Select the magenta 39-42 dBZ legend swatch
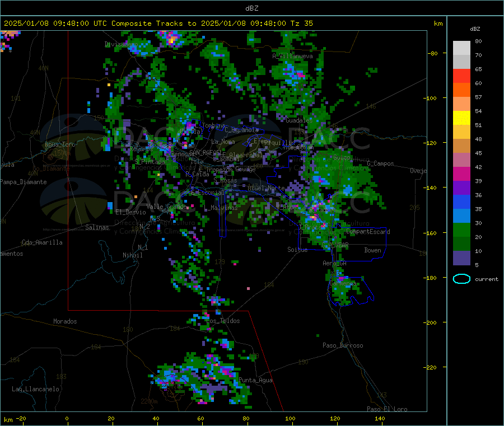 click(461, 174)
